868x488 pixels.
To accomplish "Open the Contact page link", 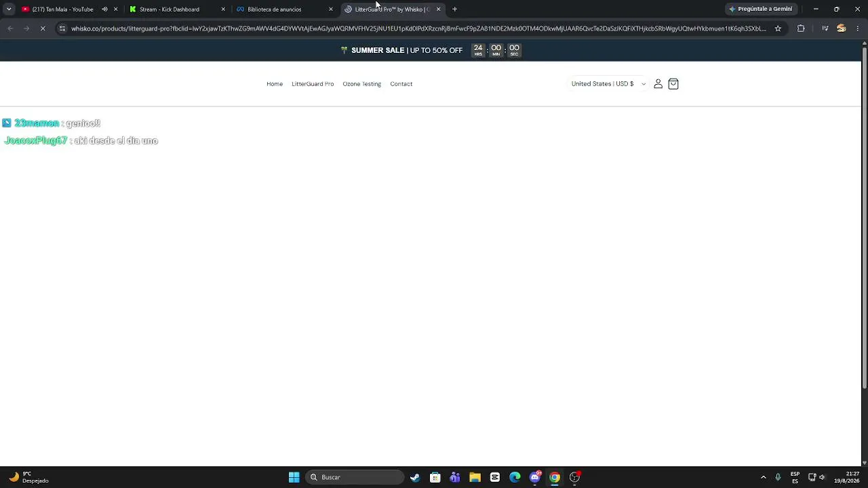I will pyautogui.click(x=401, y=84).
